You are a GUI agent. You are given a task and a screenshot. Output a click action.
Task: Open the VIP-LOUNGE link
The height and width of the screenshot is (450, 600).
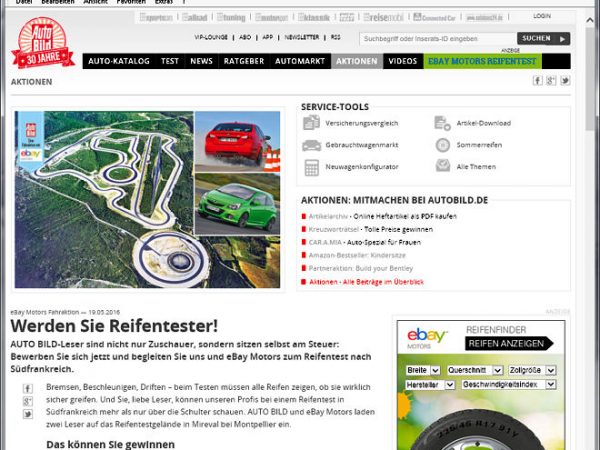211,37
